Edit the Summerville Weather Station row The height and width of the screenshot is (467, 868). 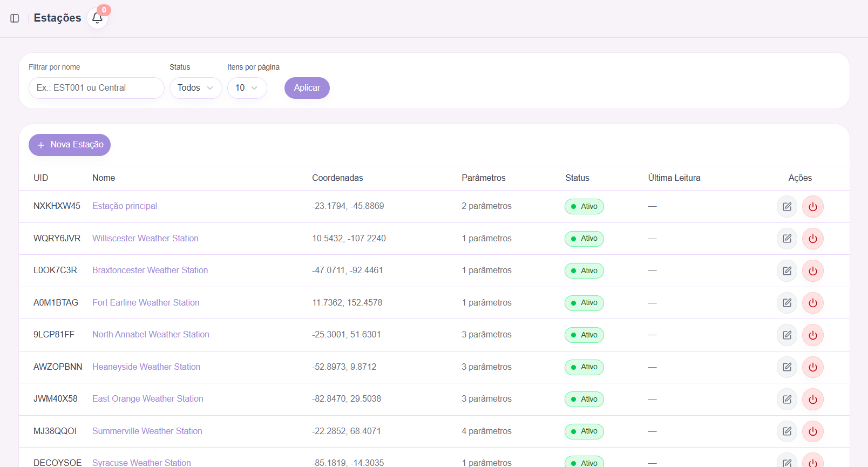[786, 431]
